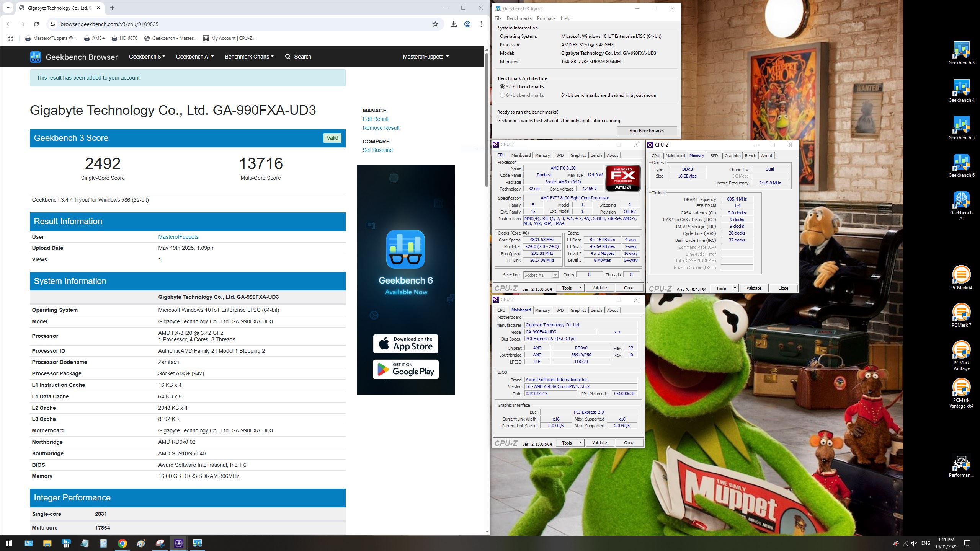980x551 pixels.
Task: Open the Geekbench AI desktop shortcut
Action: click(961, 206)
